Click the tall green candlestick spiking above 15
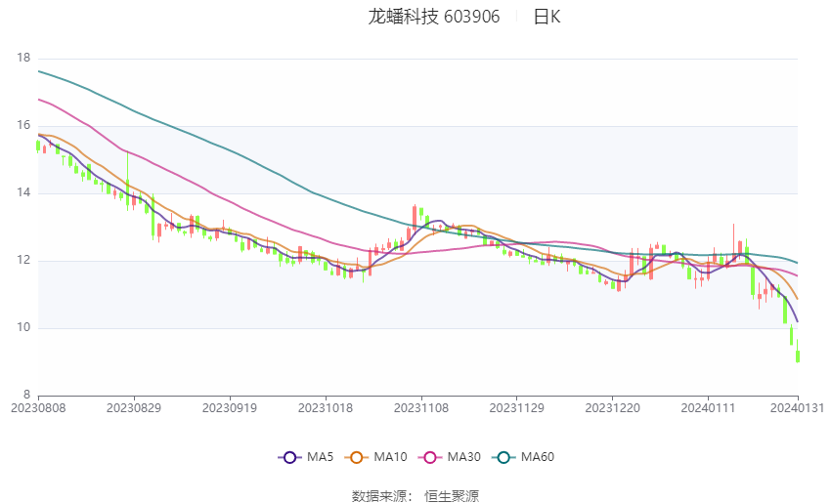 (x=128, y=182)
